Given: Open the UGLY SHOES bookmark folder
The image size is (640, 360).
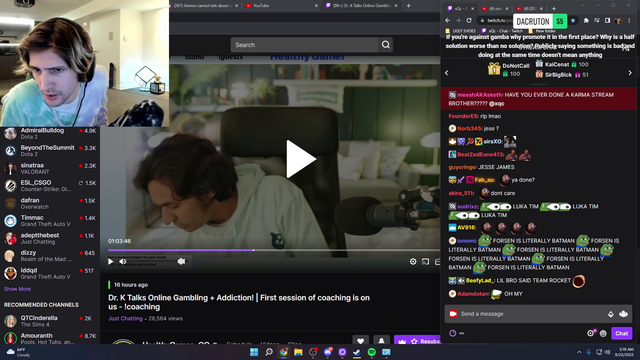Looking at the screenshot, I should pos(460,31).
